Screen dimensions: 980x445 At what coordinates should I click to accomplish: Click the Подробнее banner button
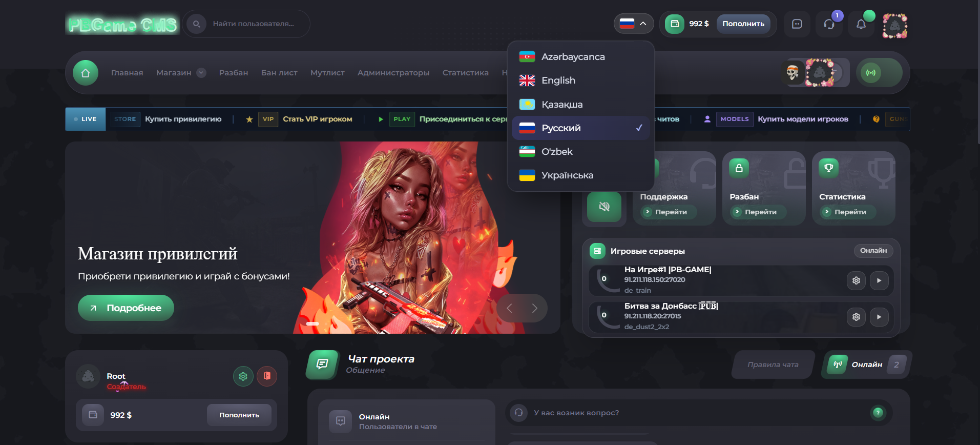click(126, 308)
